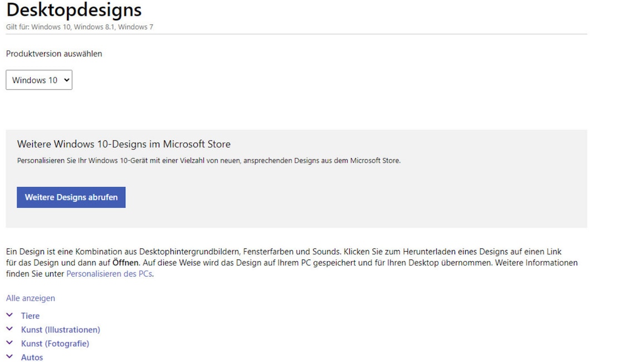Open the Kunst (Fotografie) category link
644x362 pixels.
[x=55, y=344]
